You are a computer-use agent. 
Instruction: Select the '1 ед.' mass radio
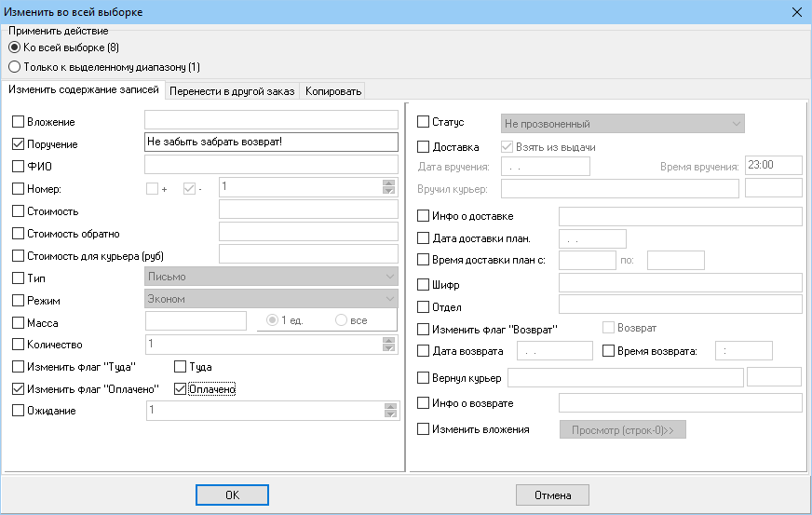273,320
